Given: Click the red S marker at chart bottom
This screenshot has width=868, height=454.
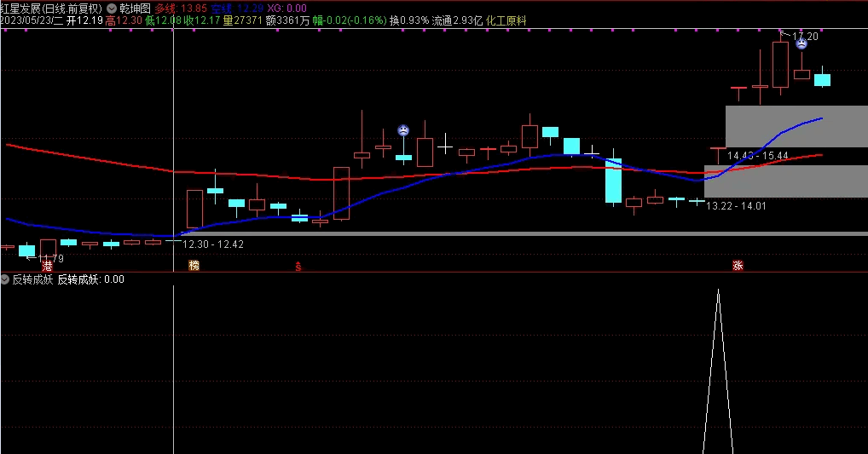Looking at the screenshot, I should tap(298, 267).
